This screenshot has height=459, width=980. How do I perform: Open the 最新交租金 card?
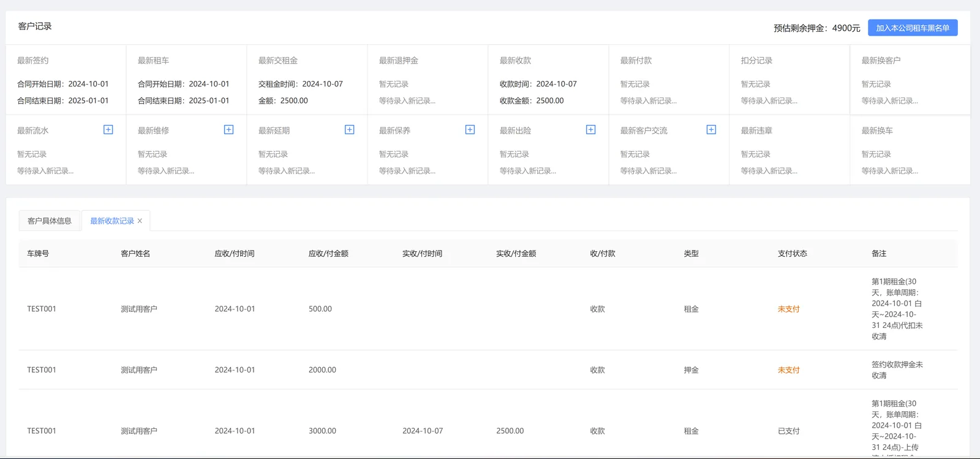click(x=307, y=80)
